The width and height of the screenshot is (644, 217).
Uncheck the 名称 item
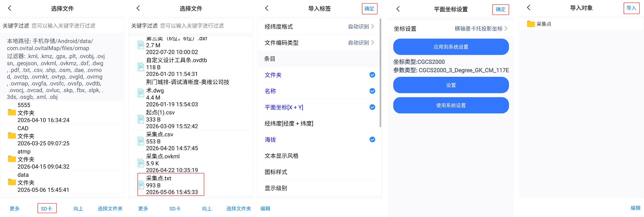pyautogui.click(x=372, y=91)
